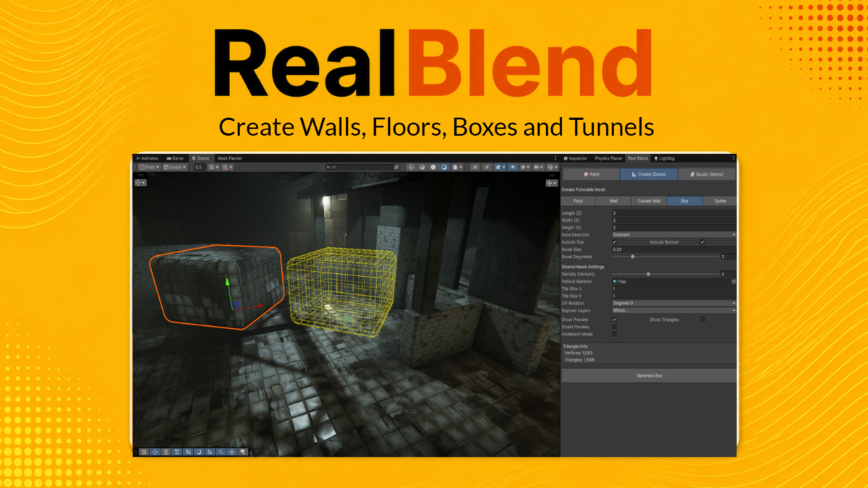This screenshot has width=868, height=488.
Task: Click Density number field showing 4
Action: coord(728,274)
